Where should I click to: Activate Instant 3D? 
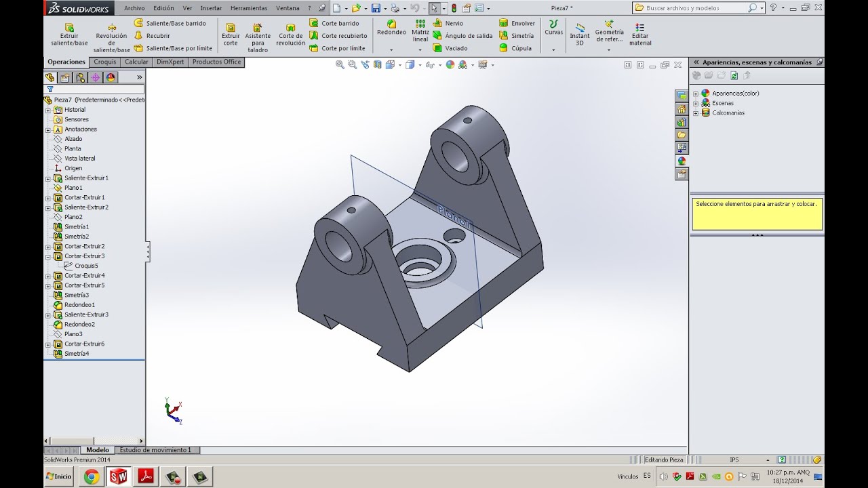pos(579,35)
